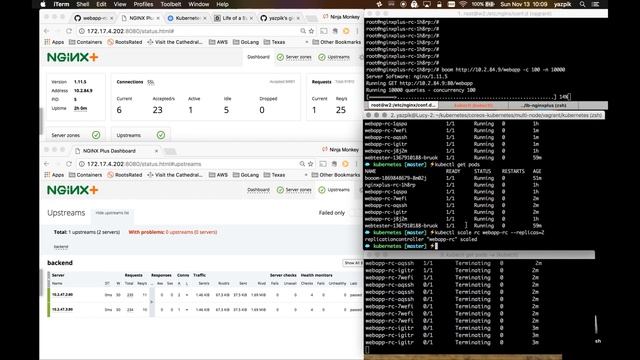The width and height of the screenshot is (640, 360).
Task: Switch to the yazpik's GitHub tab
Action: [280, 18]
